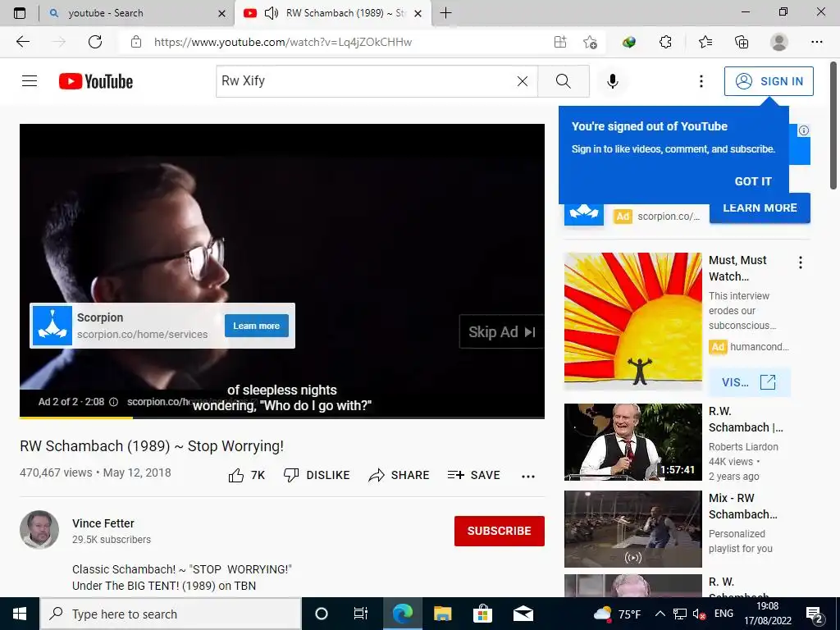This screenshot has height=630, width=840.
Task: Dislike the RW Schambach video
Action: coord(317,475)
